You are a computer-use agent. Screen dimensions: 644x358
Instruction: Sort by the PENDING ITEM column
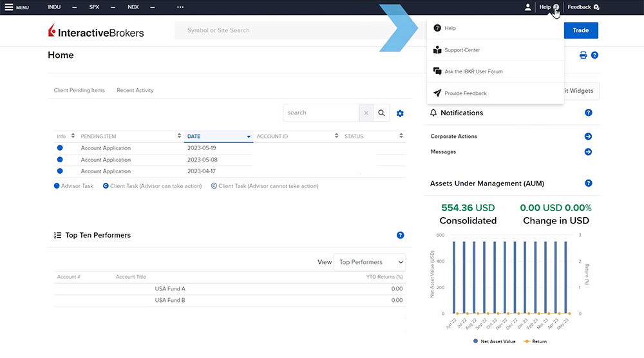129,137
